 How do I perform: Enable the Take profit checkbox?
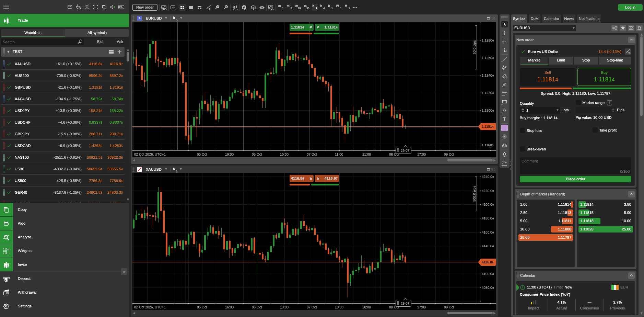595,130
